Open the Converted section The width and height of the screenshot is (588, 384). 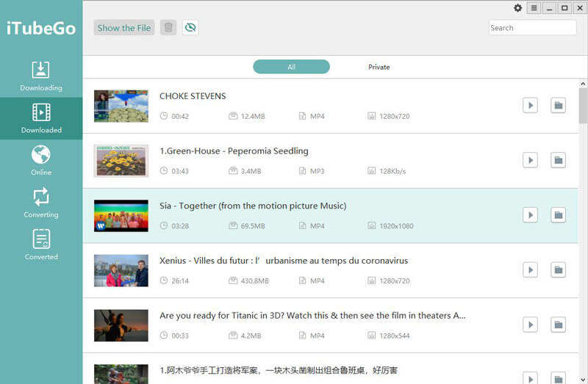pos(41,245)
